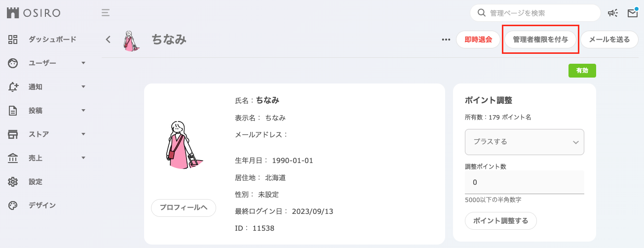Open the three-dot more options menu
The width and height of the screenshot is (644, 248).
pos(446,40)
